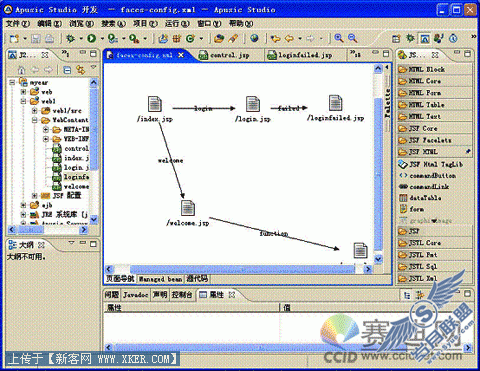Click the Save toolbar icon

coord(36,39)
